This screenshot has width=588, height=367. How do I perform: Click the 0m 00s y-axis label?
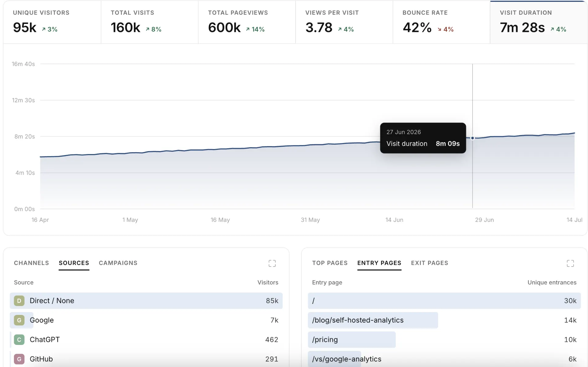[x=24, y=209]
